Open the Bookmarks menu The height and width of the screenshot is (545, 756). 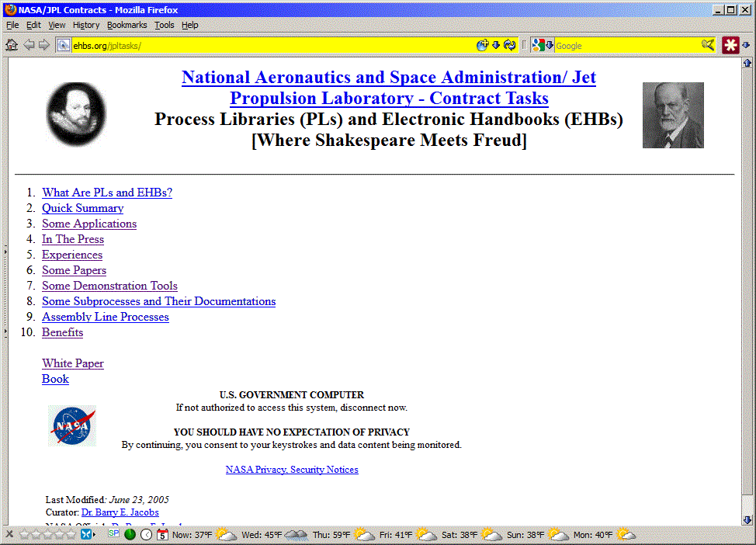point(127,25)
